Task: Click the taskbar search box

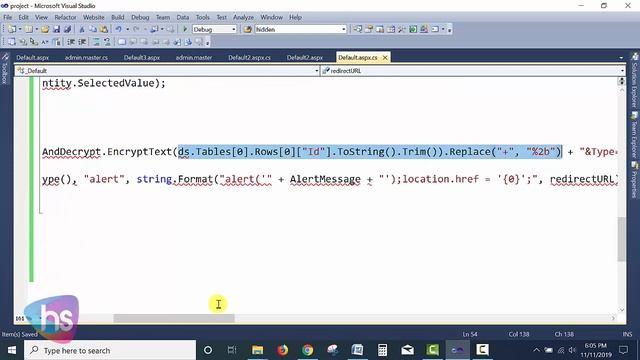Action: (x=110, y=350)
